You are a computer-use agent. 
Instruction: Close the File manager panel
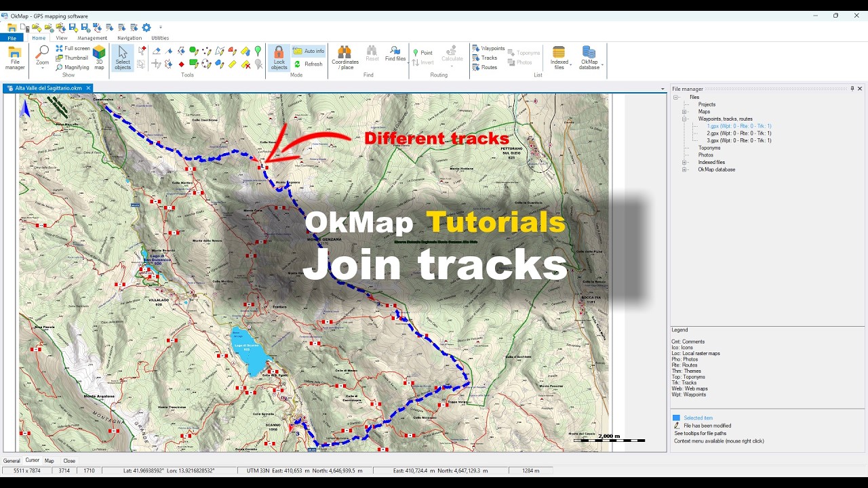click(x=860, y=89)
